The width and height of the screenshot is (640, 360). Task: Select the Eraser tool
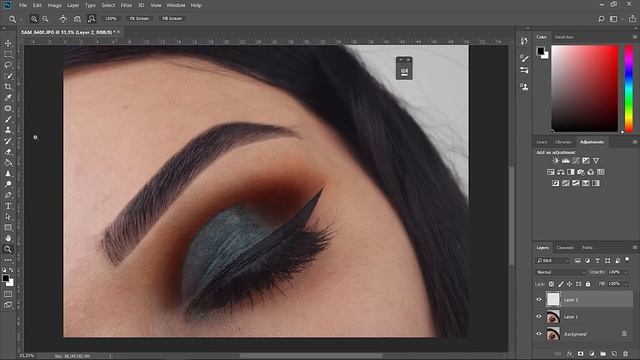tap(8, 151)
